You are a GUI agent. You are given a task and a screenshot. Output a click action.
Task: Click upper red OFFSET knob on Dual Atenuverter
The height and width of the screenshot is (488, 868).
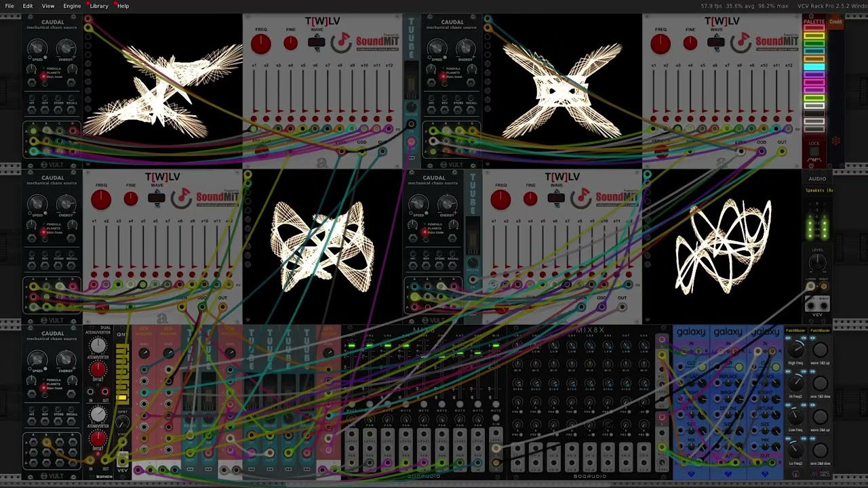point(98,369)
